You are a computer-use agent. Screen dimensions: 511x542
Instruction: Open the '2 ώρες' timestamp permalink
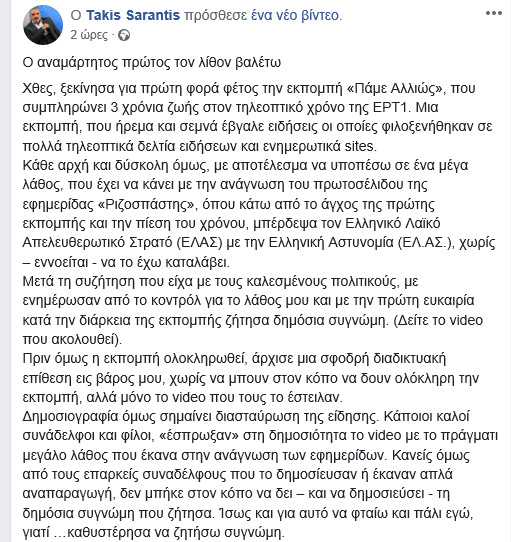point(89,35)
